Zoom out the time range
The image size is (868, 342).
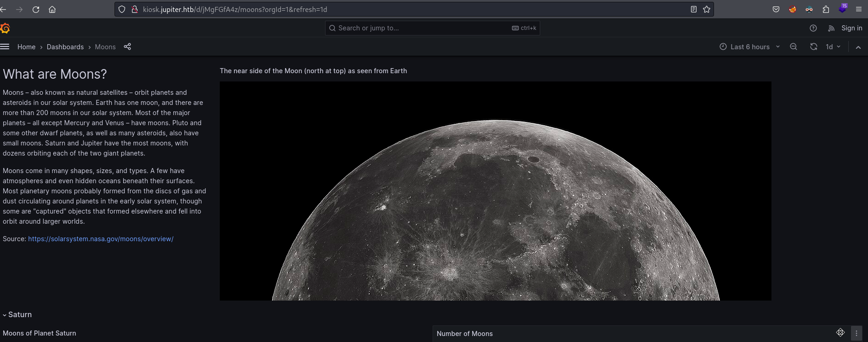pos(793,46)
